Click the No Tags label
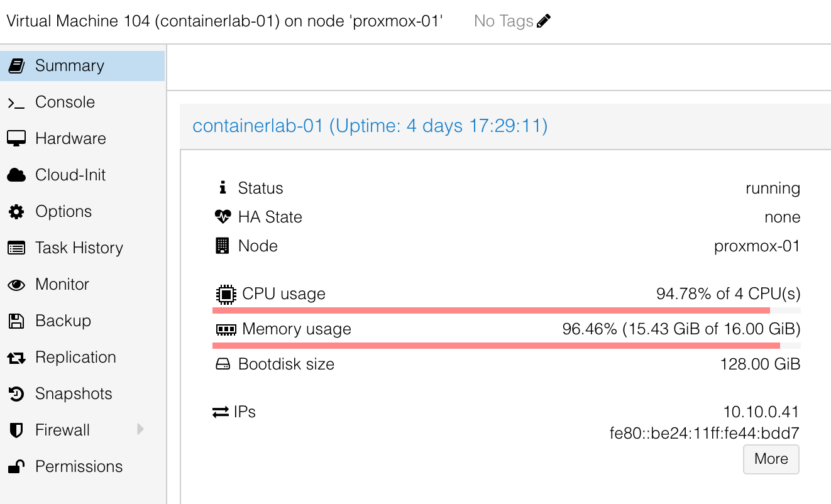This screenshot has height=504, width=831. click(504, 21)
